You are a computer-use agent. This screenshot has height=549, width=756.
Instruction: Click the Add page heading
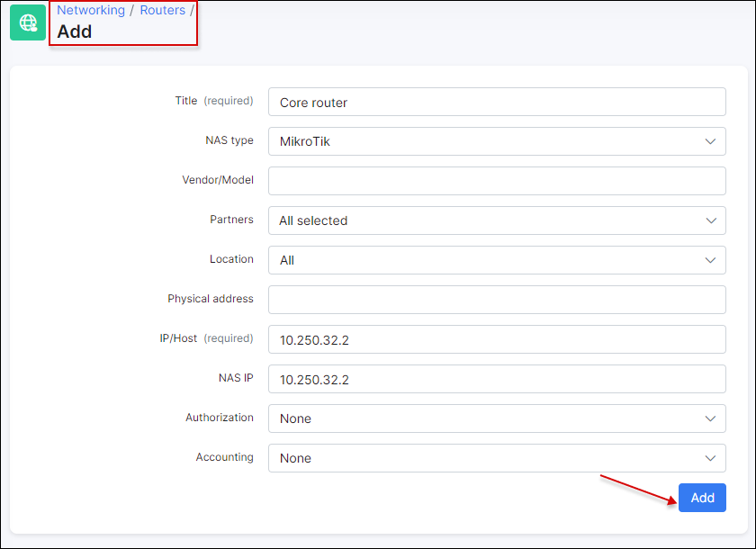[74, 31]
